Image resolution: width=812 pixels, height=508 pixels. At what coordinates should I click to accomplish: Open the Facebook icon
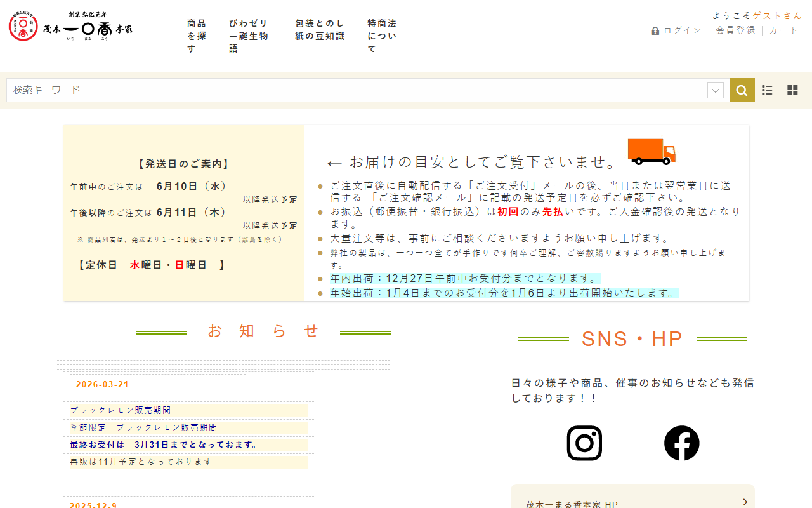coord(682,443)
